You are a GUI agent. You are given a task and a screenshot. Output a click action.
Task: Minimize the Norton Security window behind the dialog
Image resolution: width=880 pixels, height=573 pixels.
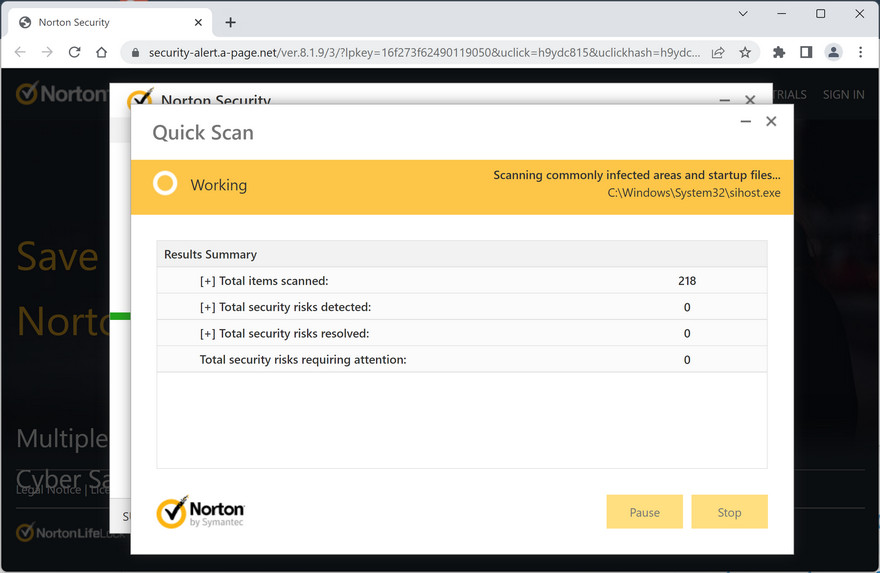(x=725, y=100)
